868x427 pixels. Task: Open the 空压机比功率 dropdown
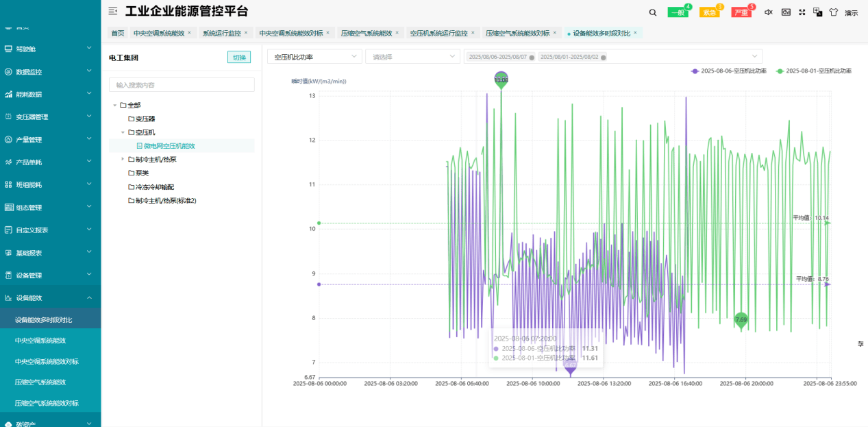pyautogui.click(x=315, y=57)
